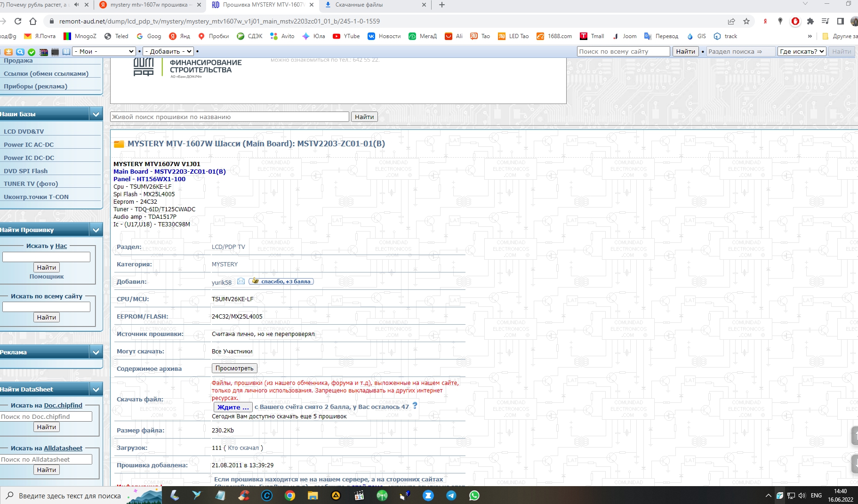
Task: Open the AdBlock extension red hand icon
Action: (x=795, y=21)
